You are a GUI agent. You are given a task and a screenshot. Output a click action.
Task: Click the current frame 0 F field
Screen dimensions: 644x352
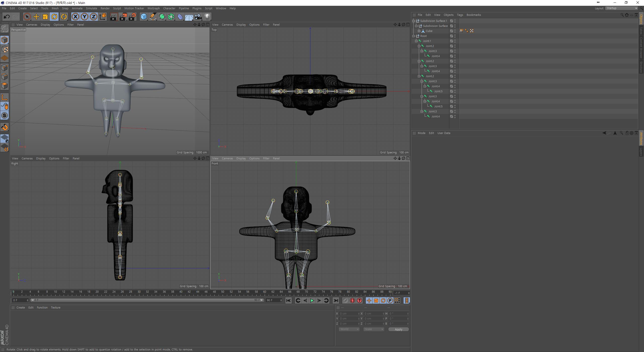click(20, 300)
